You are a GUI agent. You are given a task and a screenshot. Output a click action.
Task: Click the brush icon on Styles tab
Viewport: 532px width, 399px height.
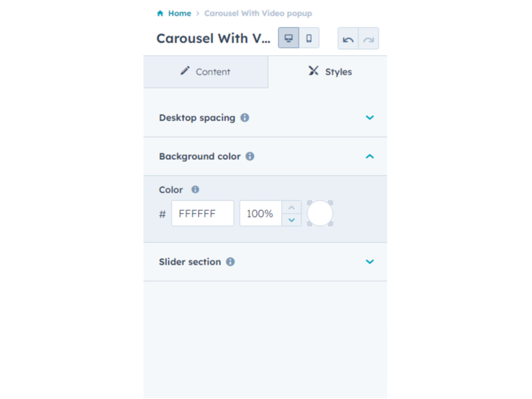(313, 71)
